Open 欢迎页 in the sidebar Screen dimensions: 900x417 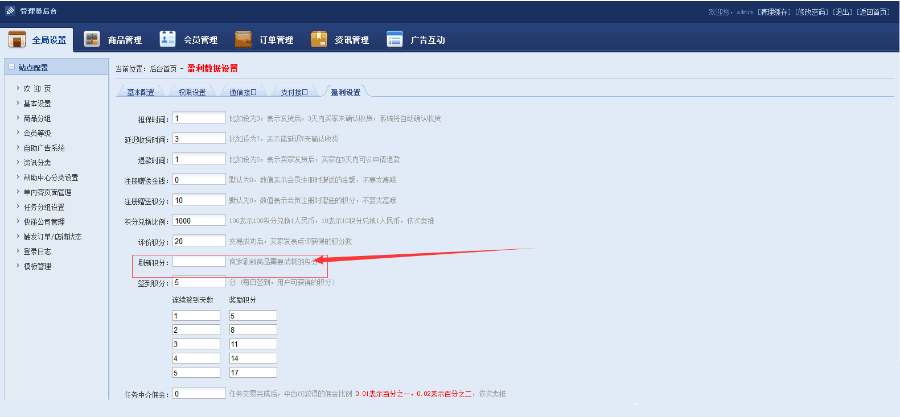38,89
